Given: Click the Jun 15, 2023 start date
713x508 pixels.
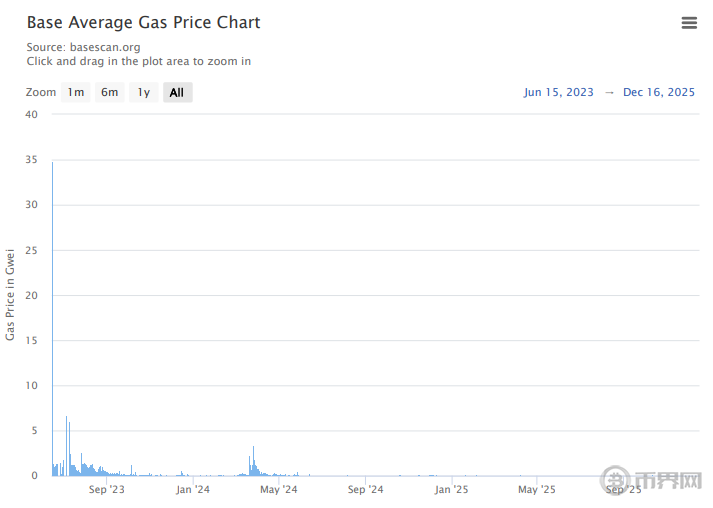Looking at the screenshot, I should 558,92.
